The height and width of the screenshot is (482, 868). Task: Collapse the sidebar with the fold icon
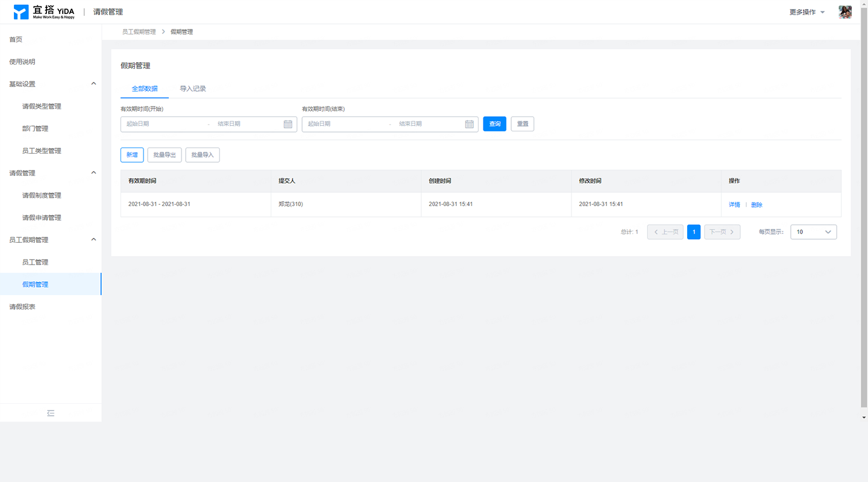(x=51, y=413)
